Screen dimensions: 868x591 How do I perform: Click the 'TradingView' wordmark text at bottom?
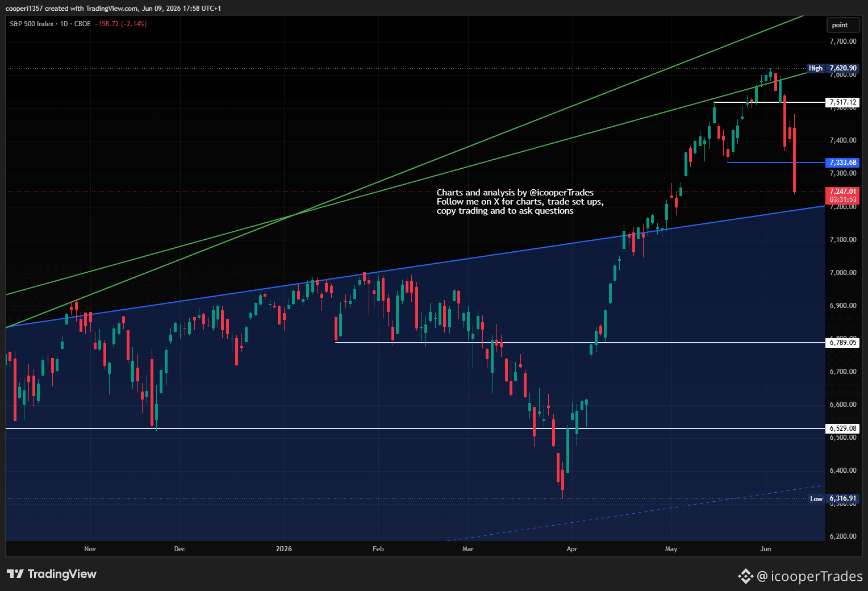[62, 574]
